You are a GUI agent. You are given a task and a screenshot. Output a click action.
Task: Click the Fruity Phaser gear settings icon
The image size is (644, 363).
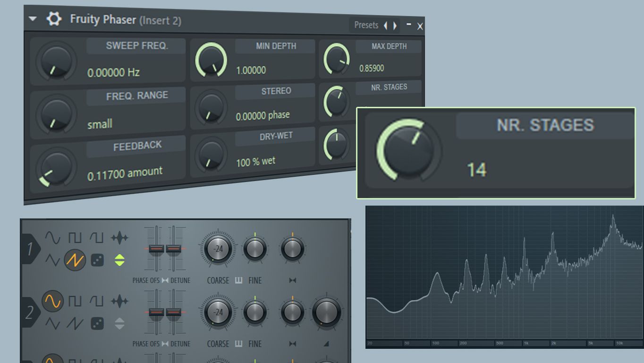point(54,18)
